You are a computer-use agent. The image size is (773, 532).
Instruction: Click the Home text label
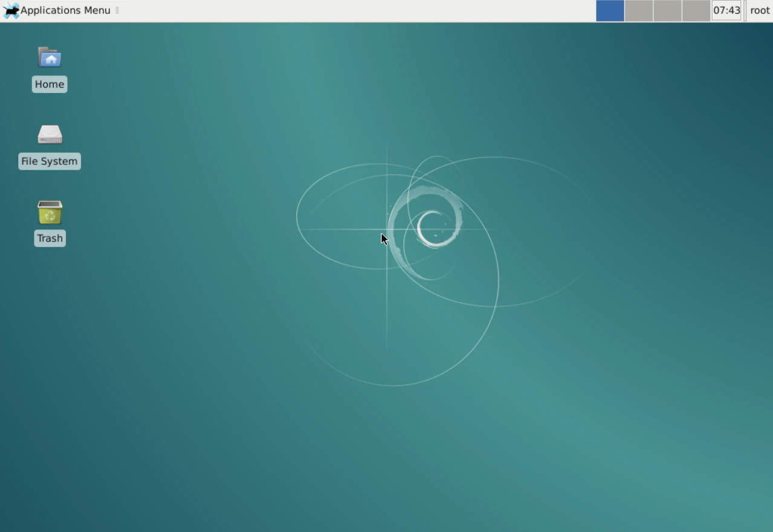(49, 84)
